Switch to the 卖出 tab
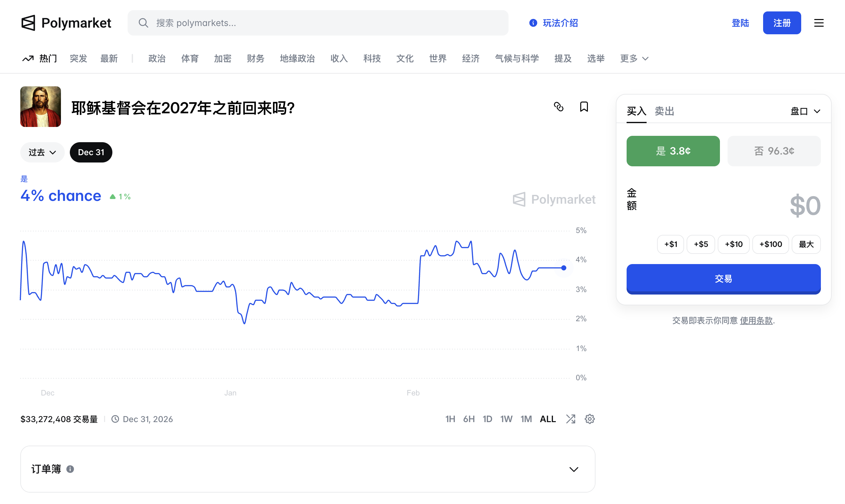The width and height of the screenshot is (845, 504). click(x=664, y=111)
